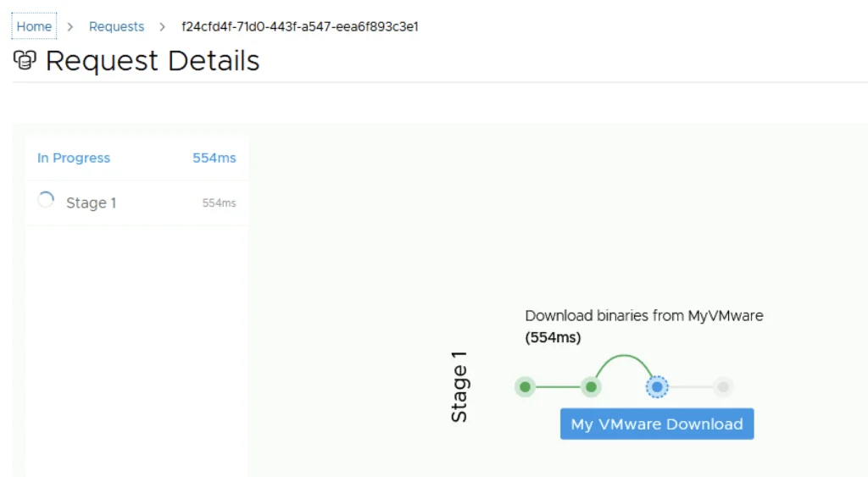The image size is (868, 477).
Task: Select the blue in-progress step node
Action: (x=657, y=387)
